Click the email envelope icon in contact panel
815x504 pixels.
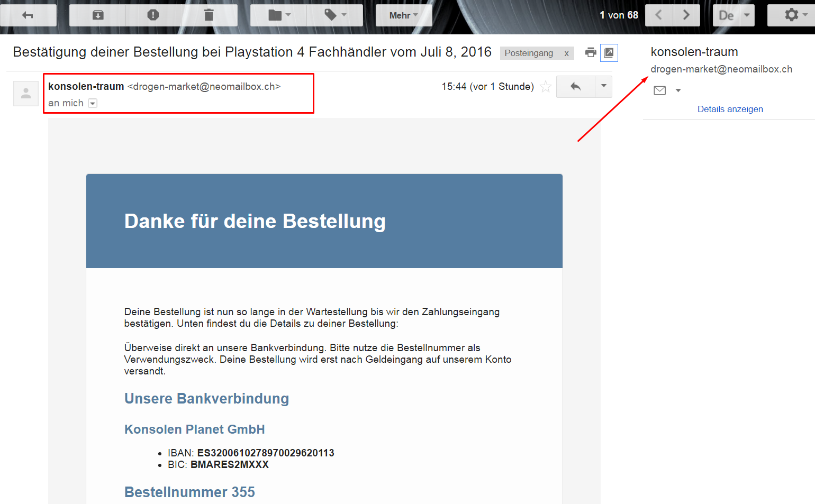660,90
